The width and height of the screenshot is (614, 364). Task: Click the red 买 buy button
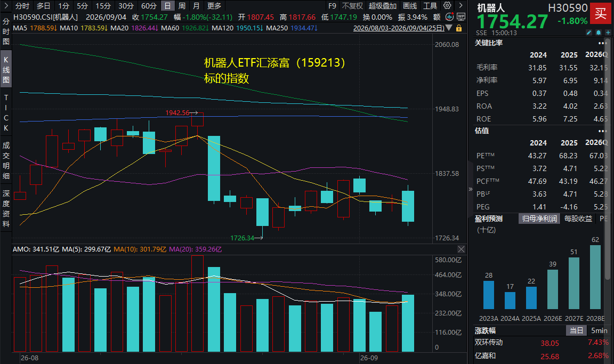pyautogui.click(x=600, y=14)
